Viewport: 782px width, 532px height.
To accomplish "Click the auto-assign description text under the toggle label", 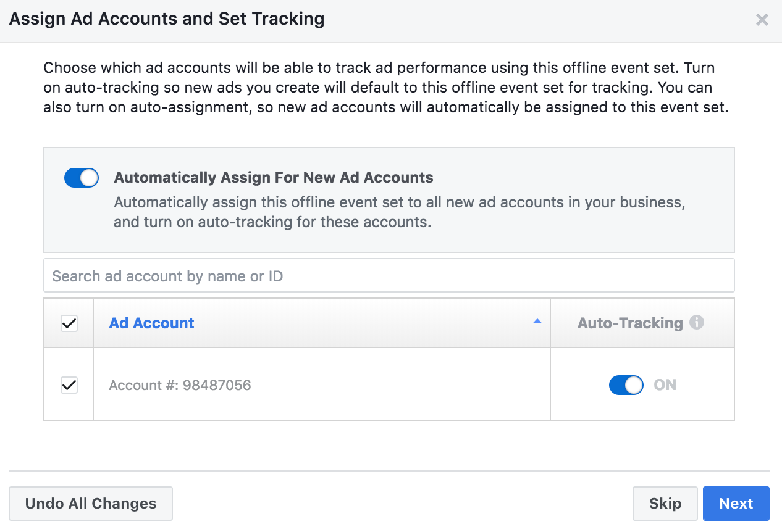I will point(399,212).
